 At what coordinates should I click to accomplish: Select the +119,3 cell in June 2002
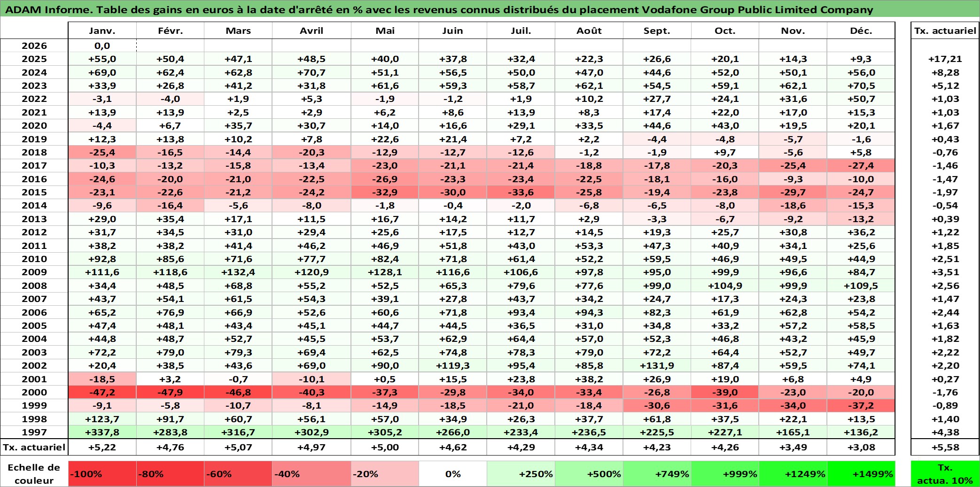pyautogui.click(x=453, y=365)
